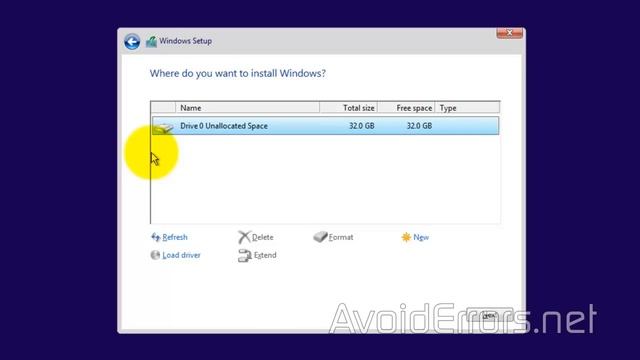Click the Format link
Image resolution: width=640 pixels, height=360 pixels.
[341, 237]
